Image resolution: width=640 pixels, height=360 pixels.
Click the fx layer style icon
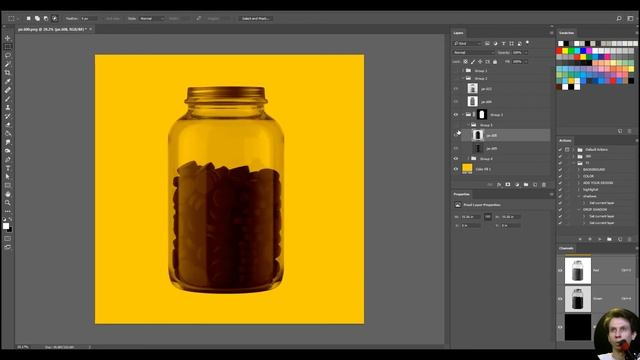499,184
